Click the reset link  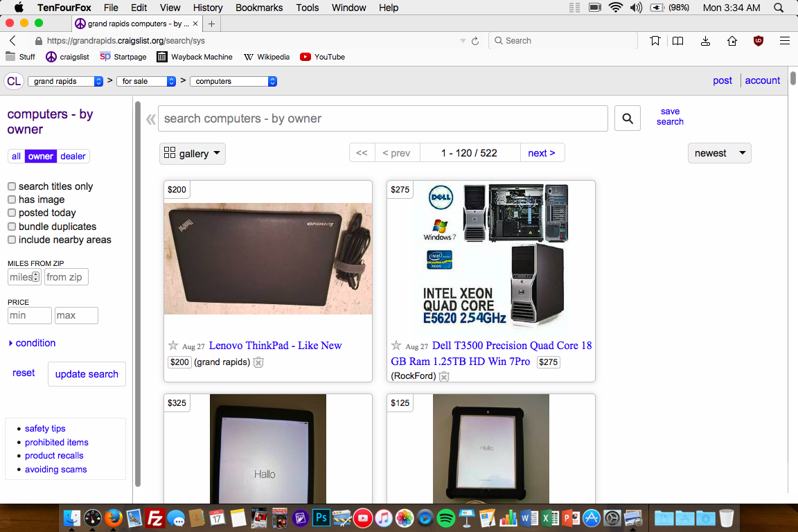[24, 373]
